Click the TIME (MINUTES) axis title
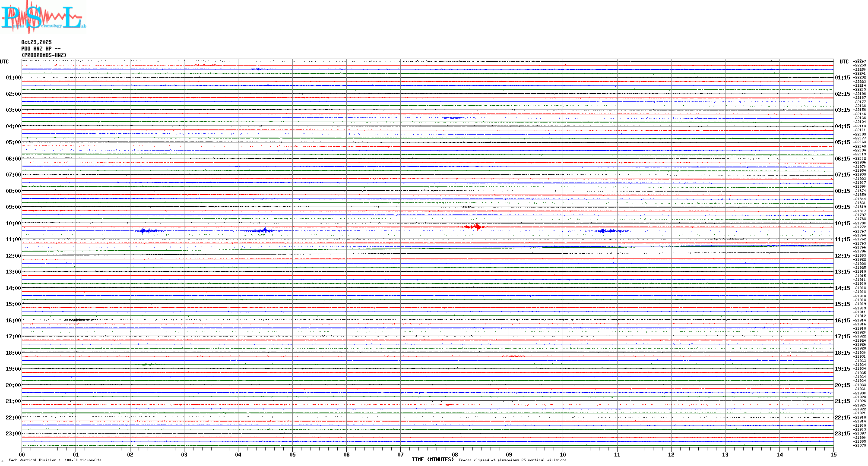This screenshot has height=466, width=868. point(433,460)
